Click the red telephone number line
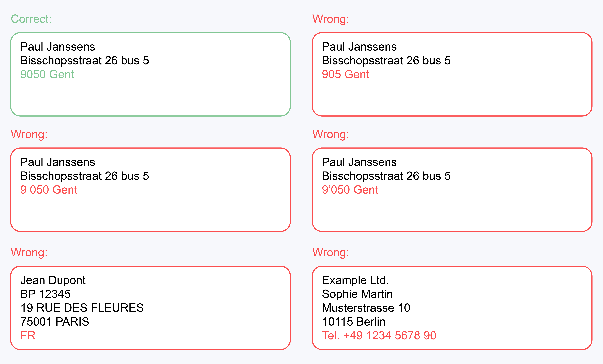 (x=379, y=335)
